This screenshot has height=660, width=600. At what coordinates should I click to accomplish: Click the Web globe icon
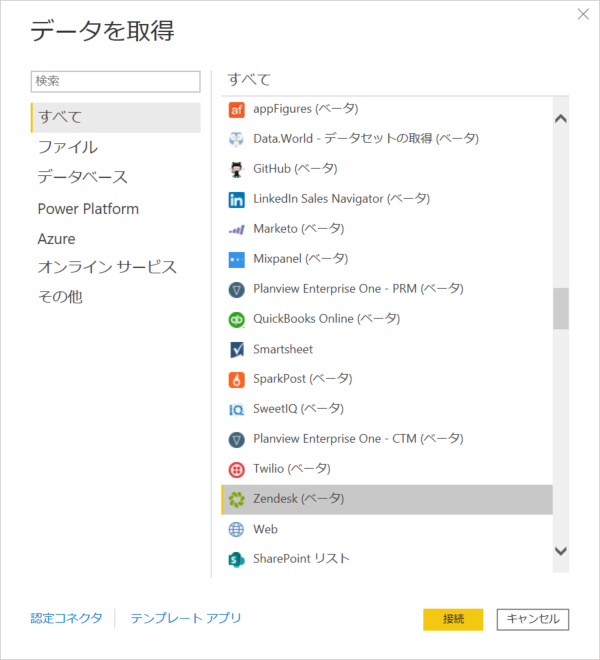point(236,530)
